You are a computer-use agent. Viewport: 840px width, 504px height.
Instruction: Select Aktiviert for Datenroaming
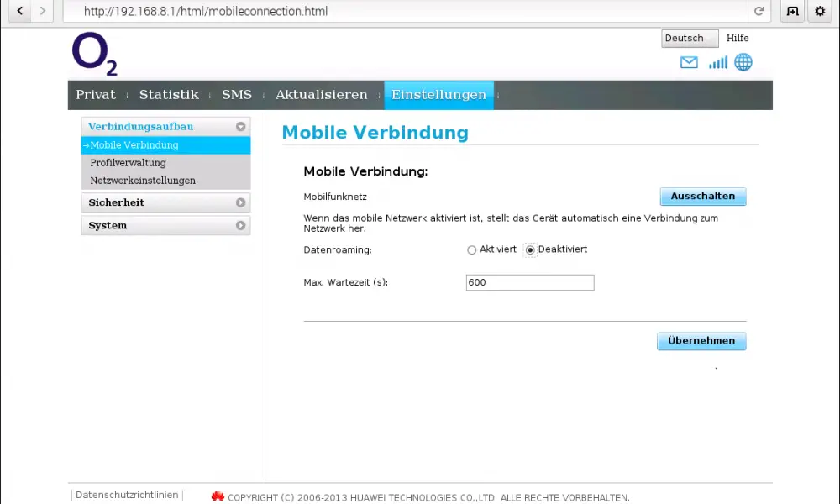tap(471, 250)
